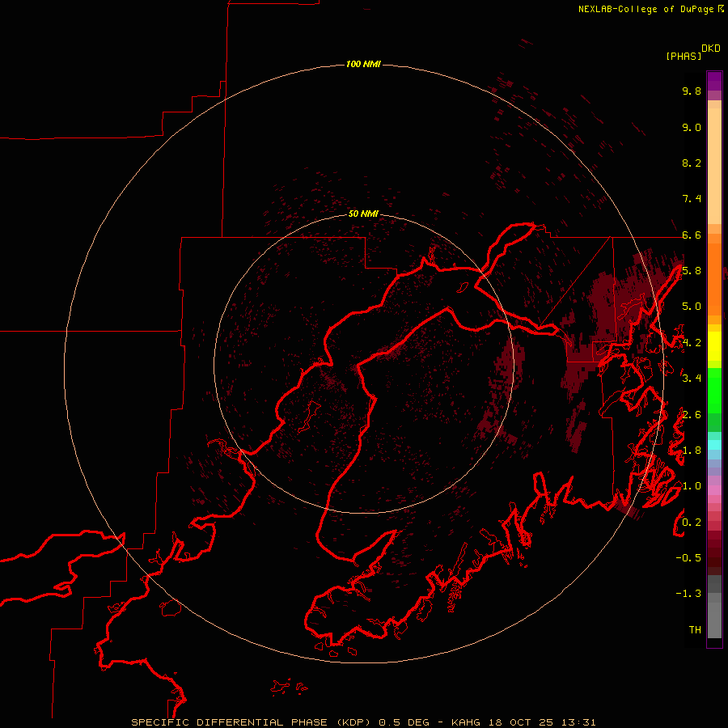Click the 9.8 value on color scale
Image resolution: width=728 pixels, height=728 pixels.
[692, 91]
